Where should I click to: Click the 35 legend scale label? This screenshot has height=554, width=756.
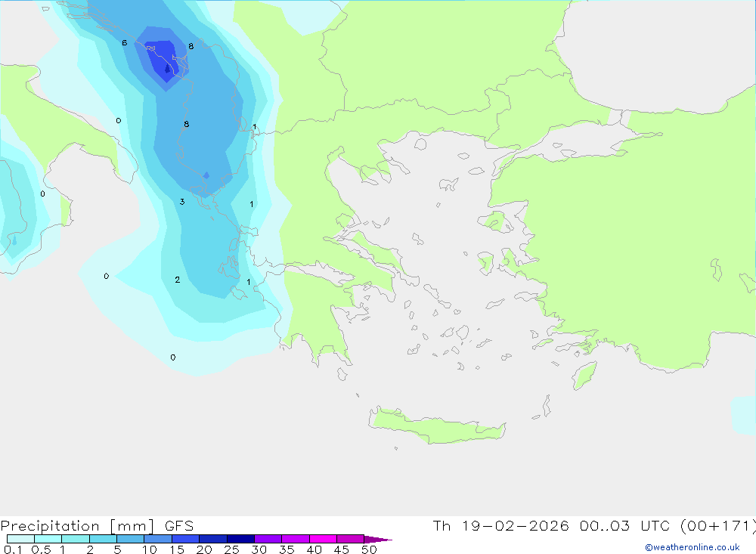pos(287,549)
